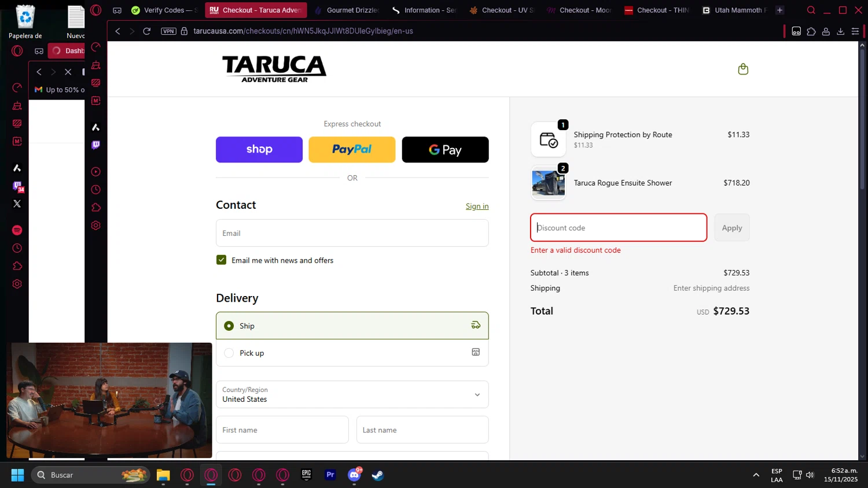Image resolution: width=868 pixels, height=488 pixels.
Task: Open the Windows Start menu
Action: 17,475
